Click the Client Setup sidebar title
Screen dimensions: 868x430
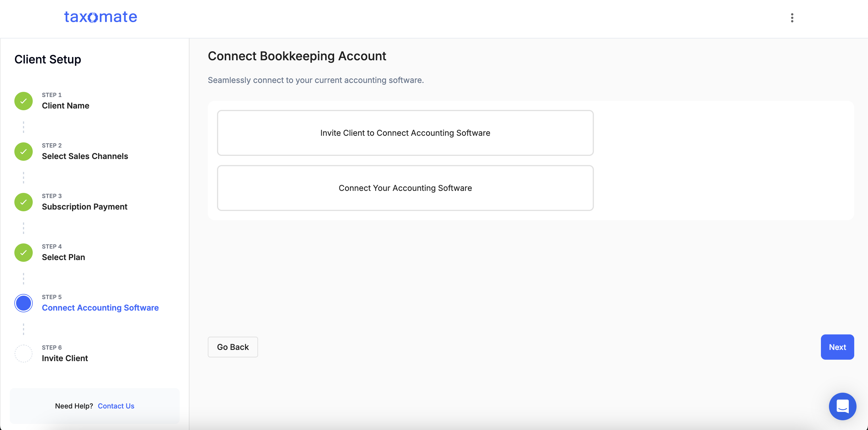pyautogui.click(x=48, y=59)
